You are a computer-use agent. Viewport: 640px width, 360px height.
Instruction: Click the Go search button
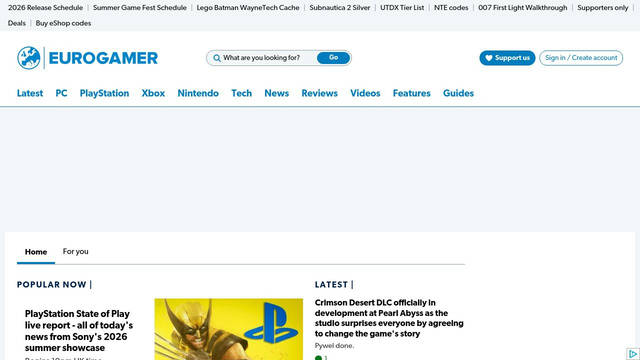[333, 58]
